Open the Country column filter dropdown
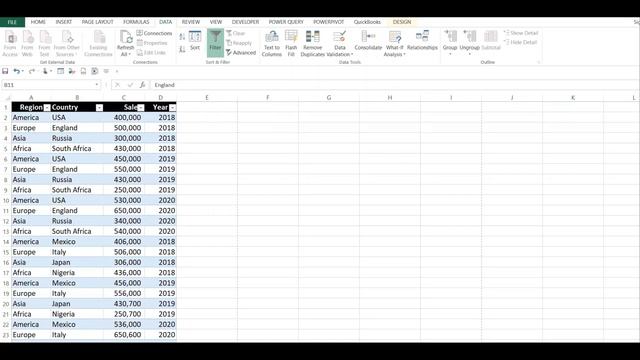640x360 pixels. click(x=99, y=108)
